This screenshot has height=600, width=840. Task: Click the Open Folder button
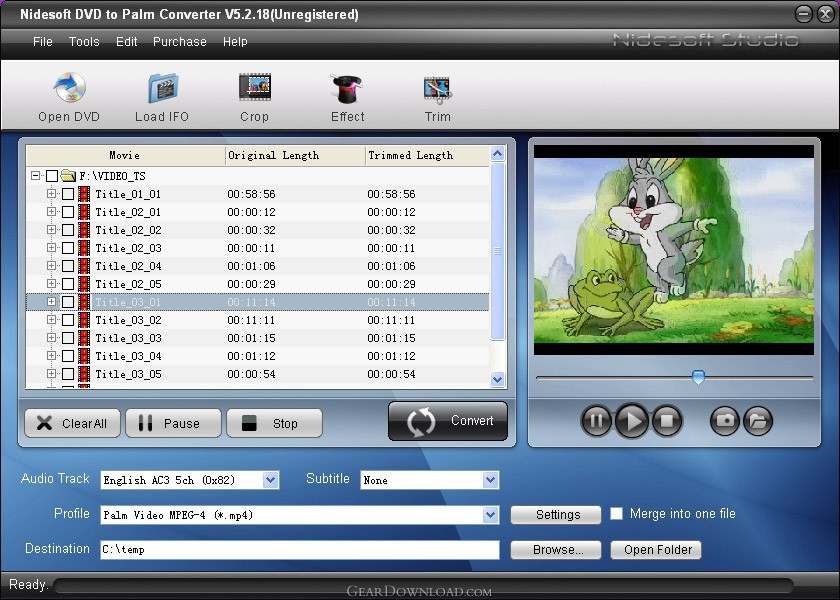click(656, 550)
